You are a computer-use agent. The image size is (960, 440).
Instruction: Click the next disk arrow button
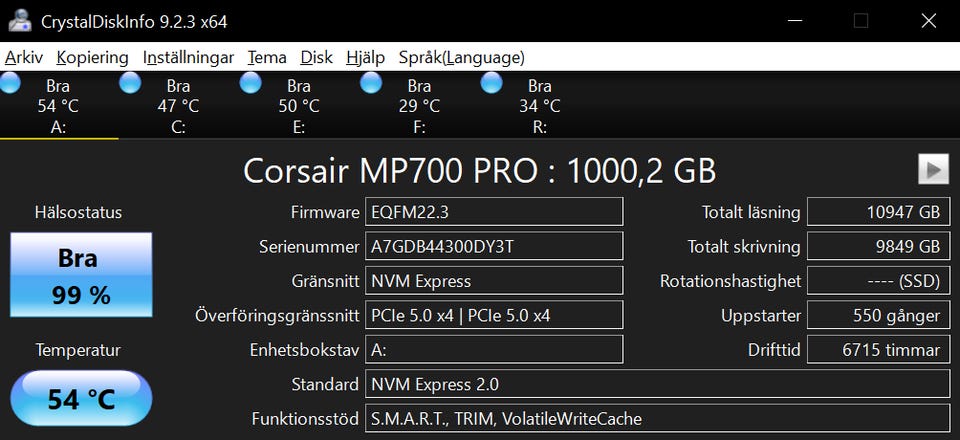point(934,170)
